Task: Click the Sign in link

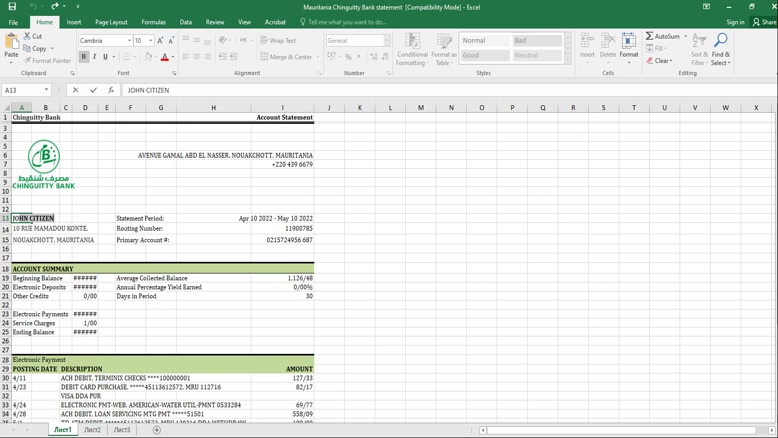Action: (735, 22)
